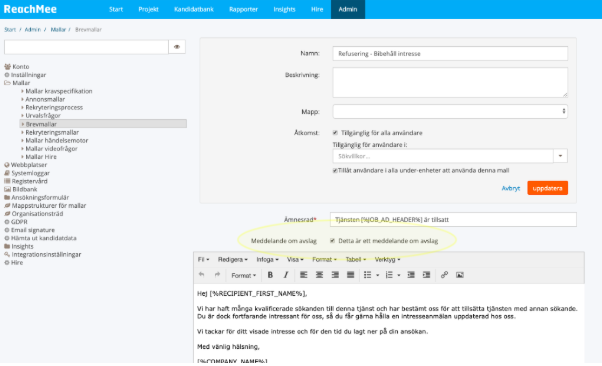
Task: Click the orange Uppdatera button
Action: (x=547, y=188)
